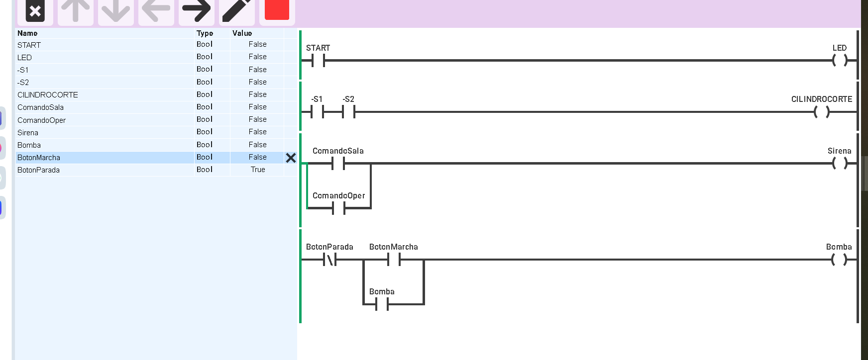The image size is (868, 360).
Task: Click the False value of BotonMarcha
Action: (x=258, y=157)
